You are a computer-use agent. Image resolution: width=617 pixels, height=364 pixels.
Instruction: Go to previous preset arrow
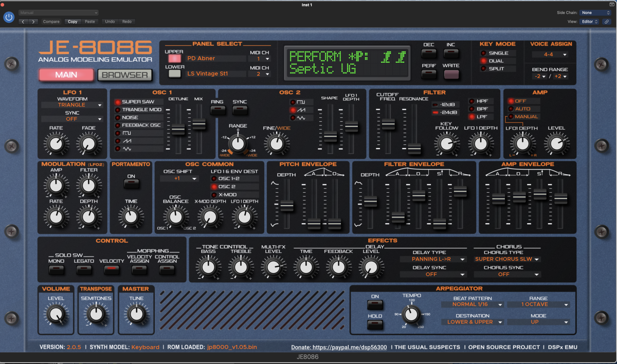coord(24,22)
